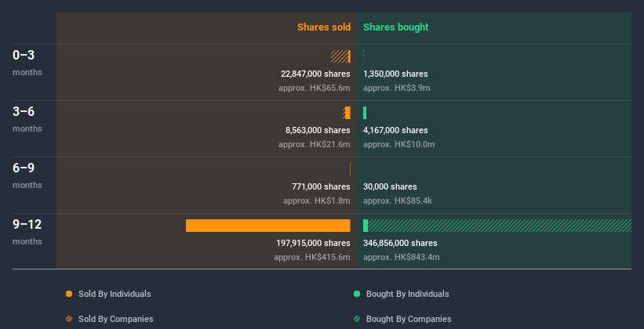Click the hatched Bought By Companies legend icon
This screenshot has height=329, width=644.
tap(357, 319)
